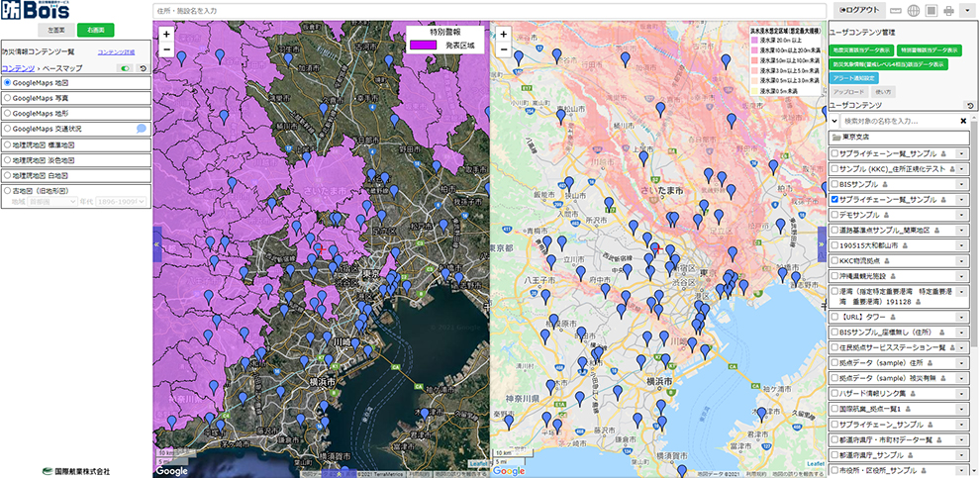The image size is (980, 478).
Task: Click 防災気象情報(警戒レベル4相当)該当データ表示 button
Action: [889, 64]
